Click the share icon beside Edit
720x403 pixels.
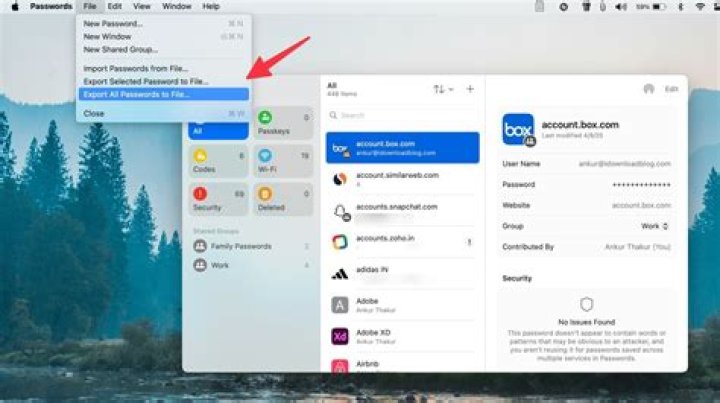coord(648,89)
